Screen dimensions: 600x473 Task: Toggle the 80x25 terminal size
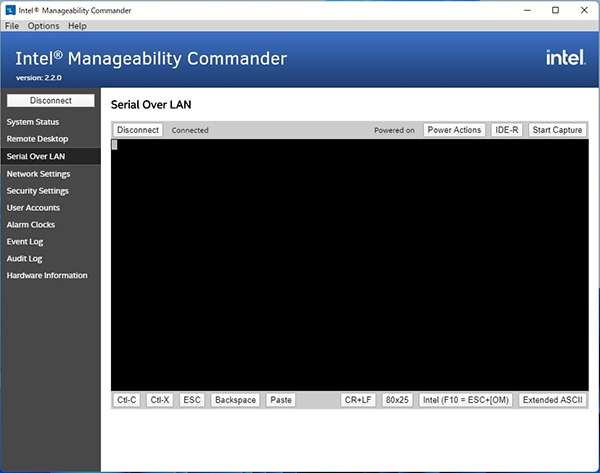(397, 400)
